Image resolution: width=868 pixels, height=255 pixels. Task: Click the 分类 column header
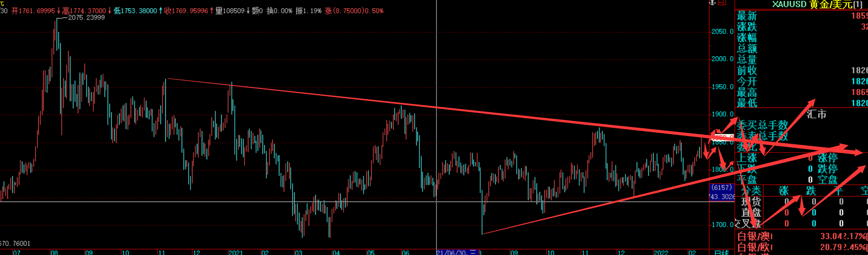[x=750, y=190]
